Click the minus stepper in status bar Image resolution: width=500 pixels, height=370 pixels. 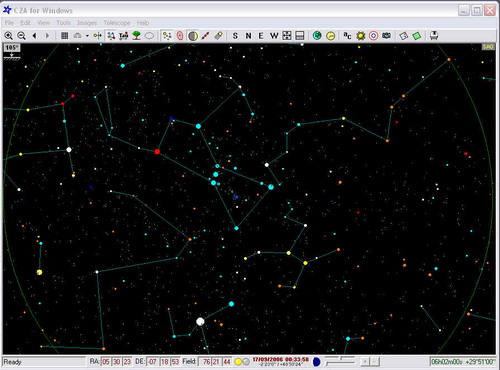tap(375, 361)
